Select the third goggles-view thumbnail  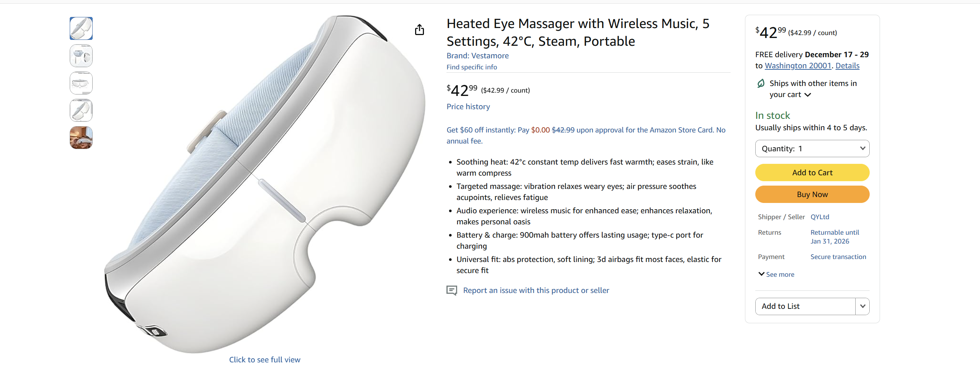[81, 83]
